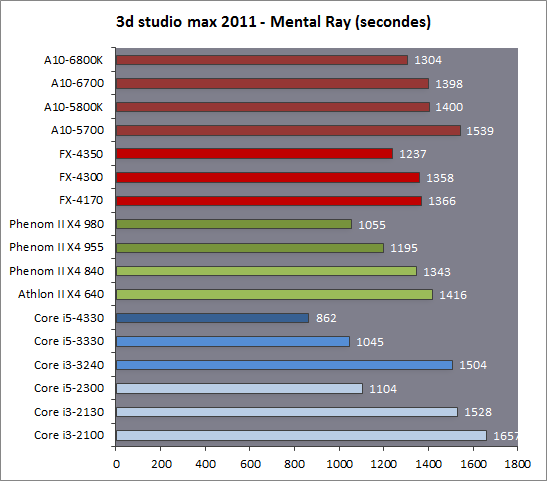Click the 1237 data value
547x481 pixels.
click(x=413, y=154)
